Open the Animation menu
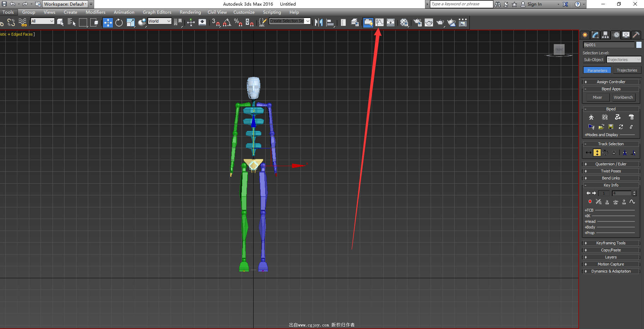 coord(124,12)
